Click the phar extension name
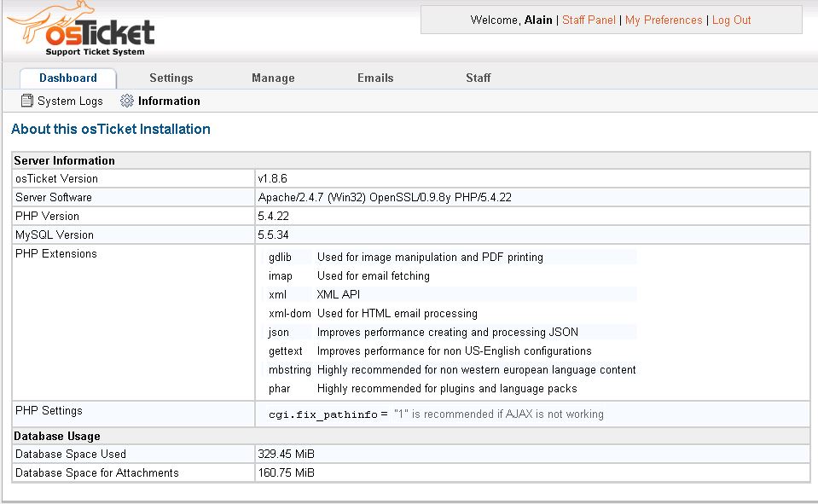Image resolution: width=818 pixels, height=504 pixels. point(279,389)
